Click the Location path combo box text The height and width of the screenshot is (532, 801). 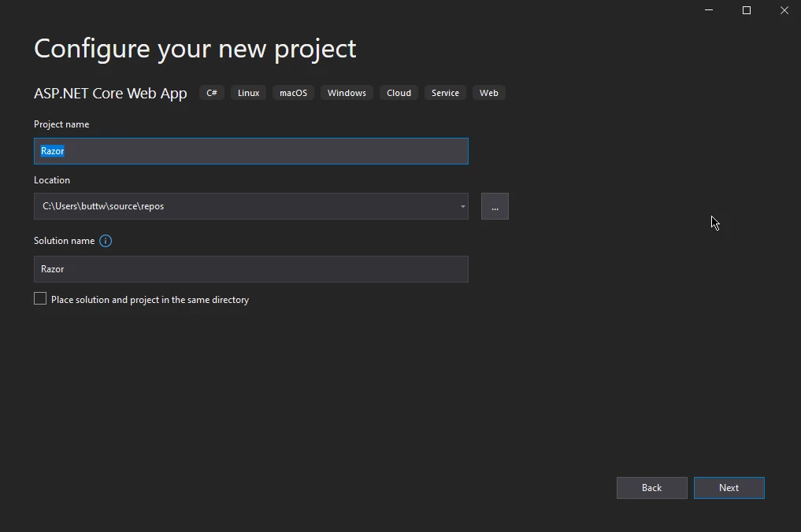coord(236,206)
